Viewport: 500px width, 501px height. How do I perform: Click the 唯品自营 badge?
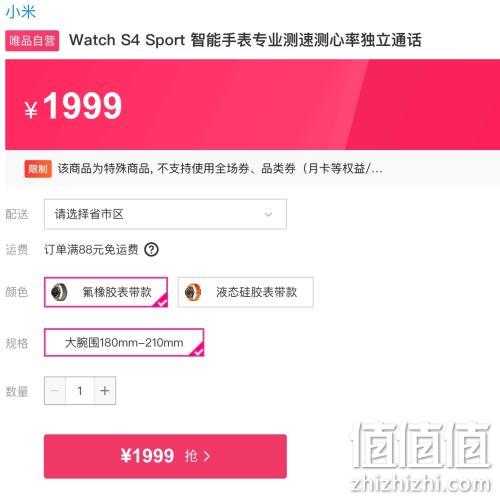point(32,41)
